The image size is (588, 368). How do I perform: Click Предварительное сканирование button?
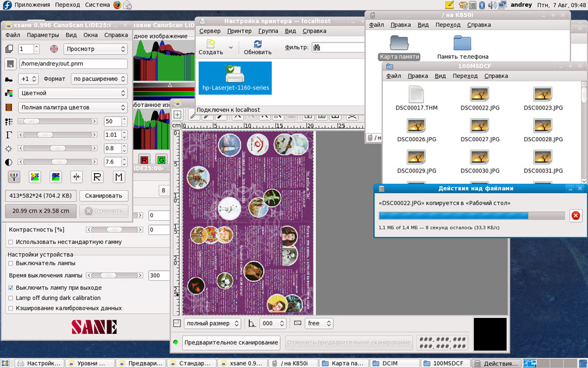[x=231, y=343]
